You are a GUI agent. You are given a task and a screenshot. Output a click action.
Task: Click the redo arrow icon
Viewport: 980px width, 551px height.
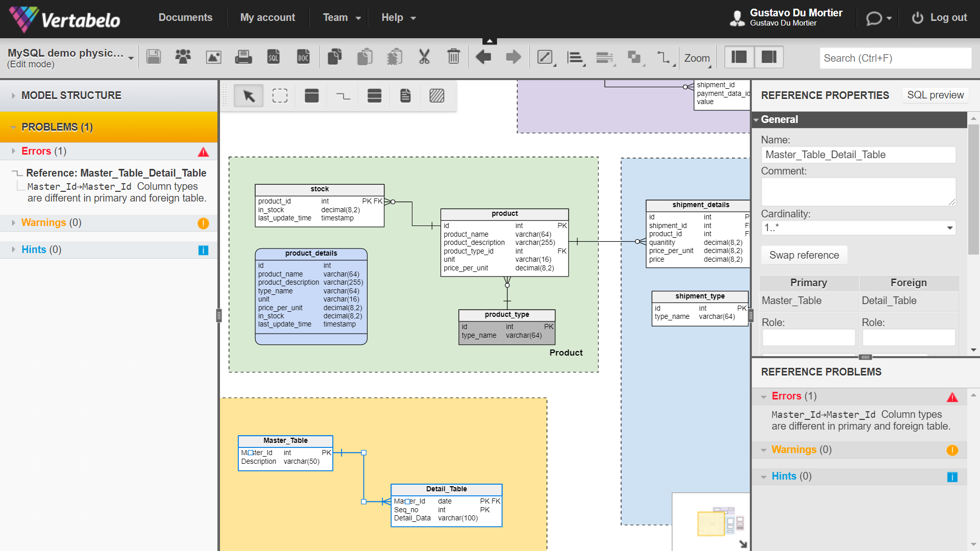513,58
